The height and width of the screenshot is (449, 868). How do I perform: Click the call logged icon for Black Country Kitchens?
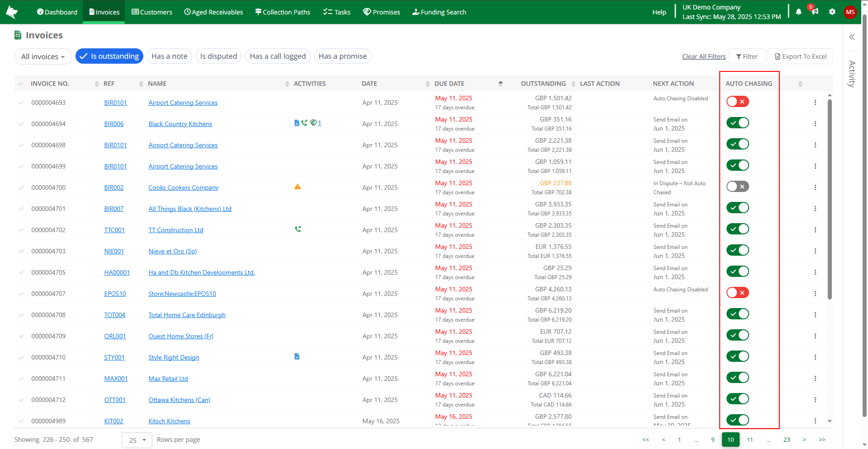[304, 123]
